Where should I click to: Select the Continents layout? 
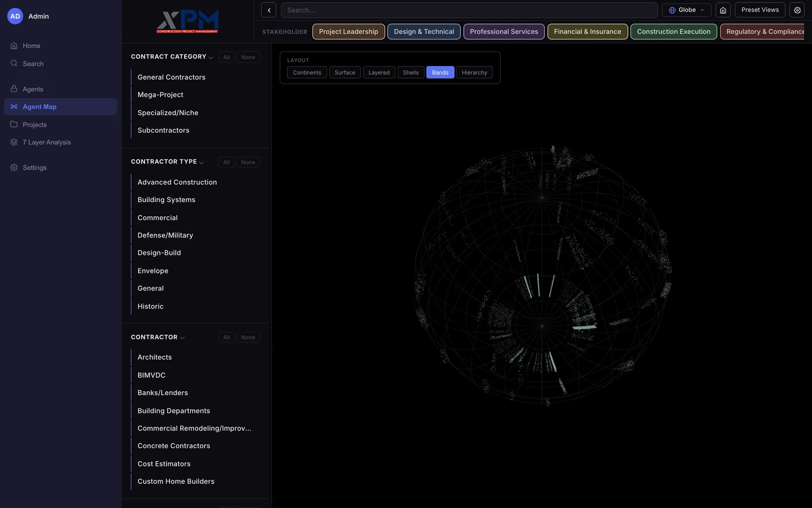coord(307,73)
